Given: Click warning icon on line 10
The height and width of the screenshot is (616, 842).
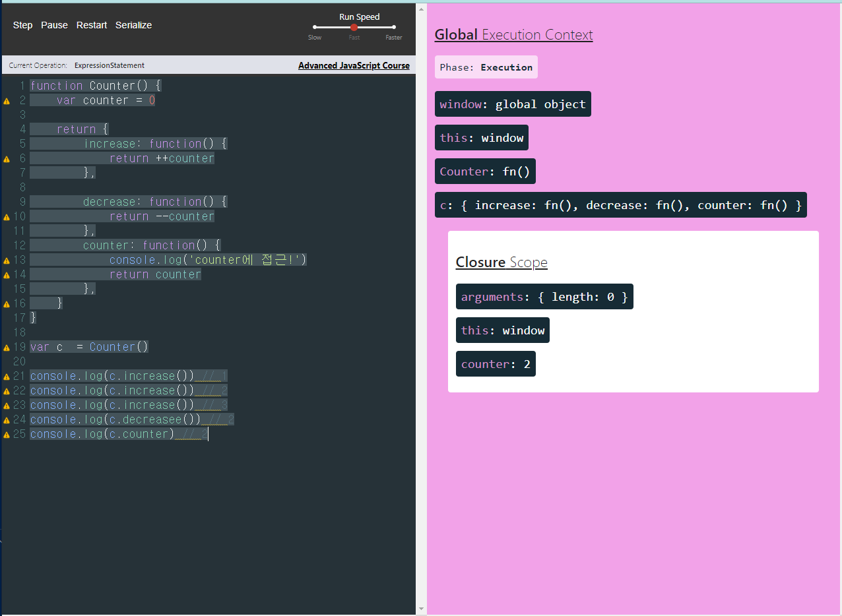Looking at the screenshot, I should click(7, 217).
